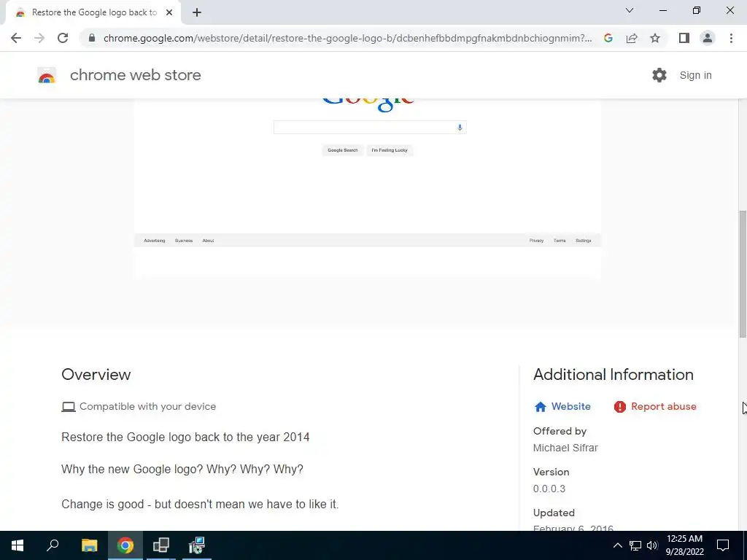Click the browser back arrow

[16, 38]
